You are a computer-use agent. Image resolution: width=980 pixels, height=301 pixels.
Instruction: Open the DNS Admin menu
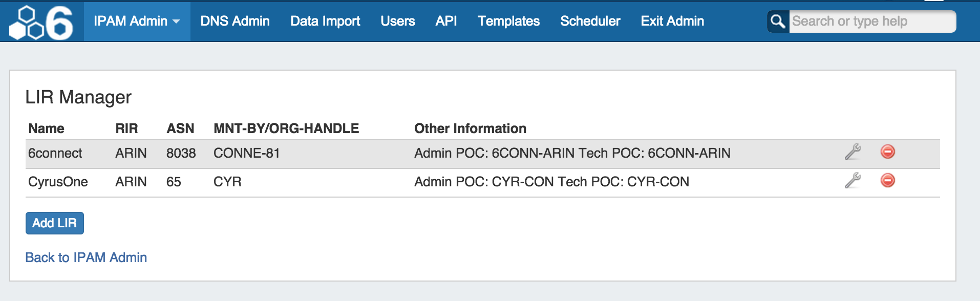(235, 21)
